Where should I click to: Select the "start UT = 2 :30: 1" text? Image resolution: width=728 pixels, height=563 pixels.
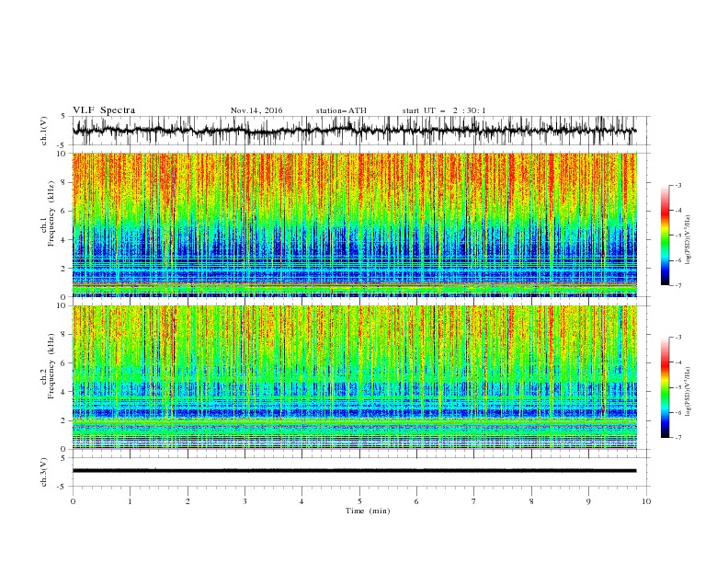(444, 110)
